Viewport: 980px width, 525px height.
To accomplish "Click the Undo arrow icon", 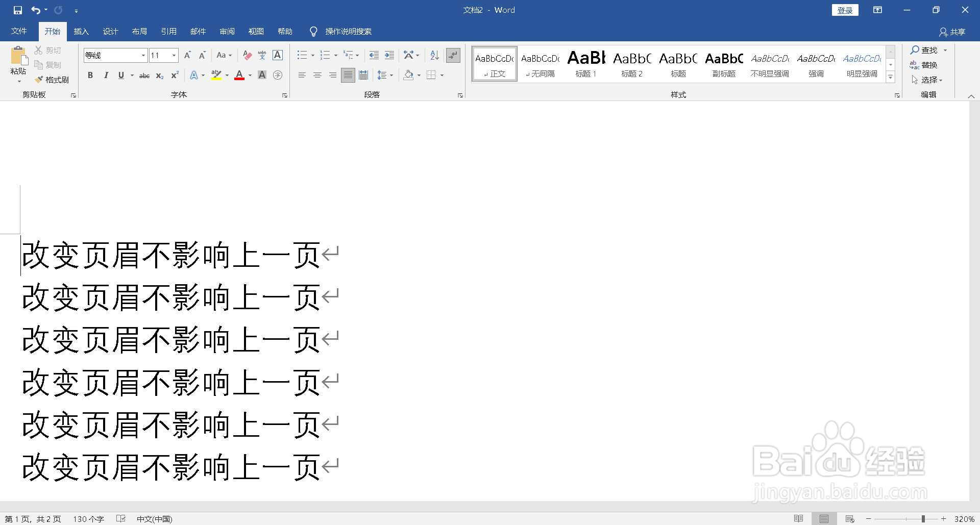I will (36, 10).
